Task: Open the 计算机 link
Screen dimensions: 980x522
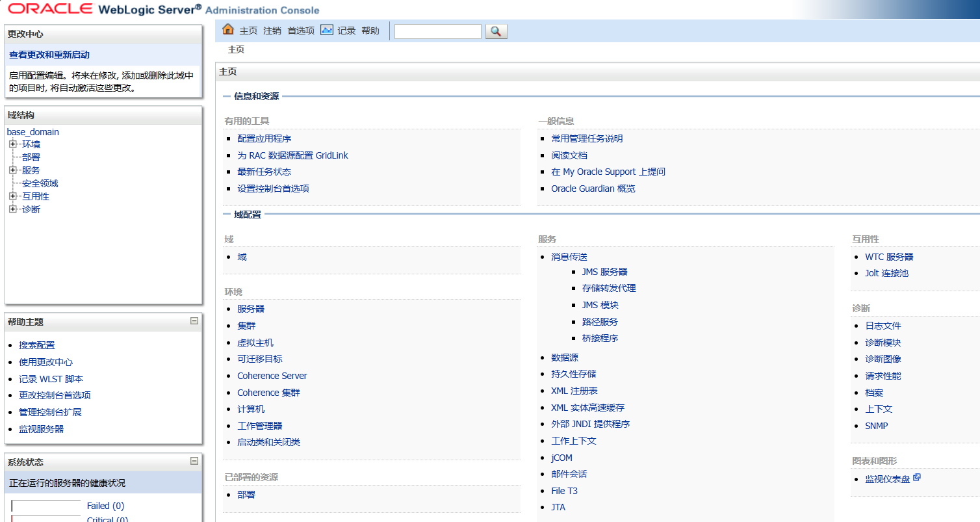Action: pos(251,409)
